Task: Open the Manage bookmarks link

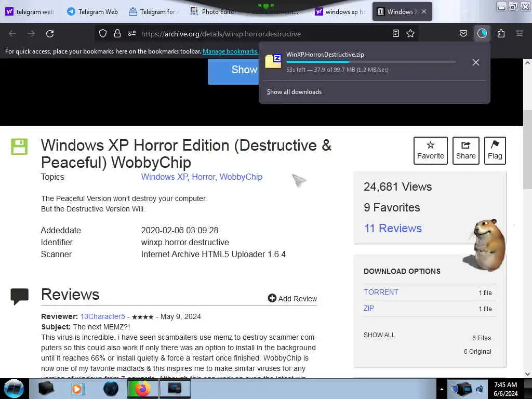Action: (x=230, y=51)
